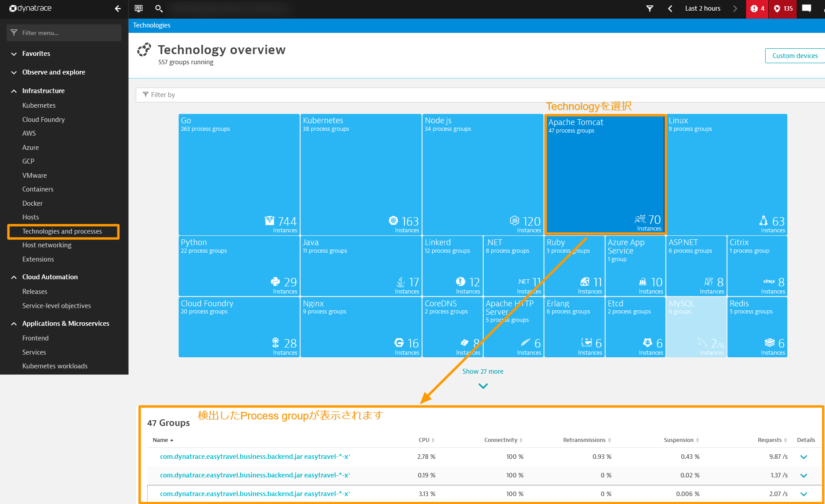The height and width of the screenshot is (504, 825).
Task: Expand the Favorites menu section
Action: point(14,54)
